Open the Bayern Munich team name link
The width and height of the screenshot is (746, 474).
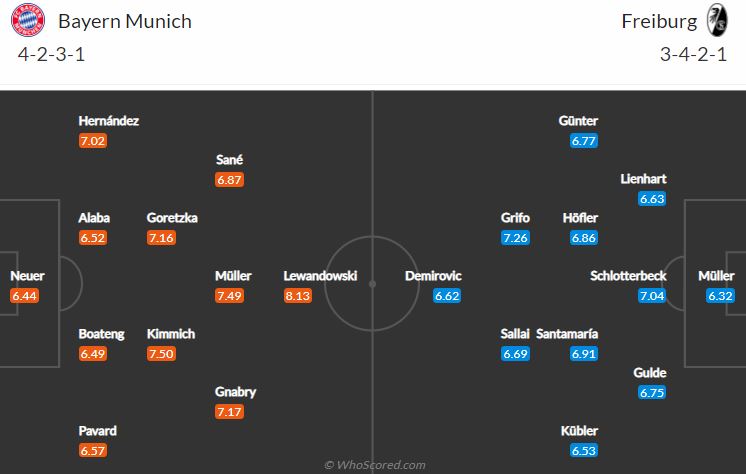[x=125, y=21]
